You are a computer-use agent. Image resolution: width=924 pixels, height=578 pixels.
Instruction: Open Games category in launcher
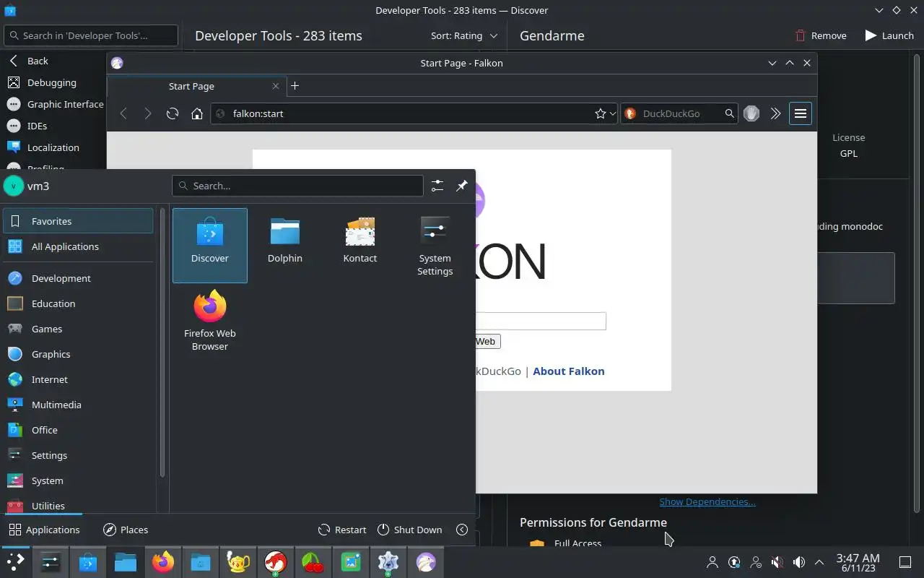pos(78,329)
